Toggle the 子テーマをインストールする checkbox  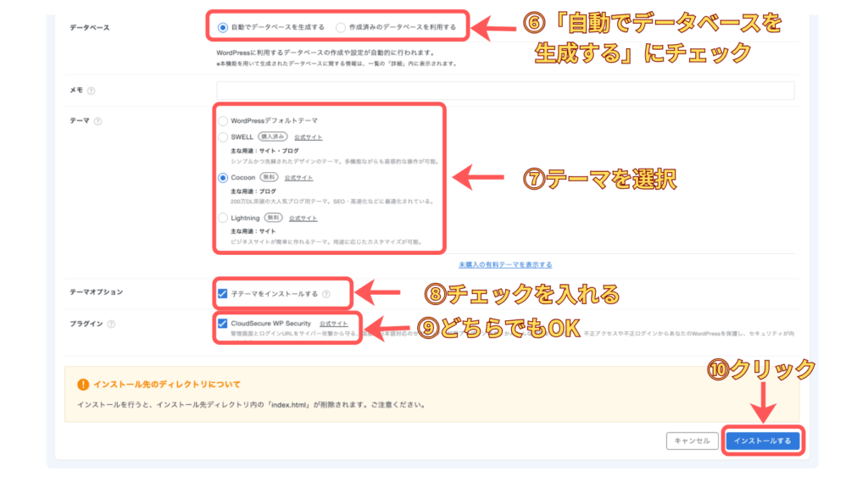pos(223,294)
